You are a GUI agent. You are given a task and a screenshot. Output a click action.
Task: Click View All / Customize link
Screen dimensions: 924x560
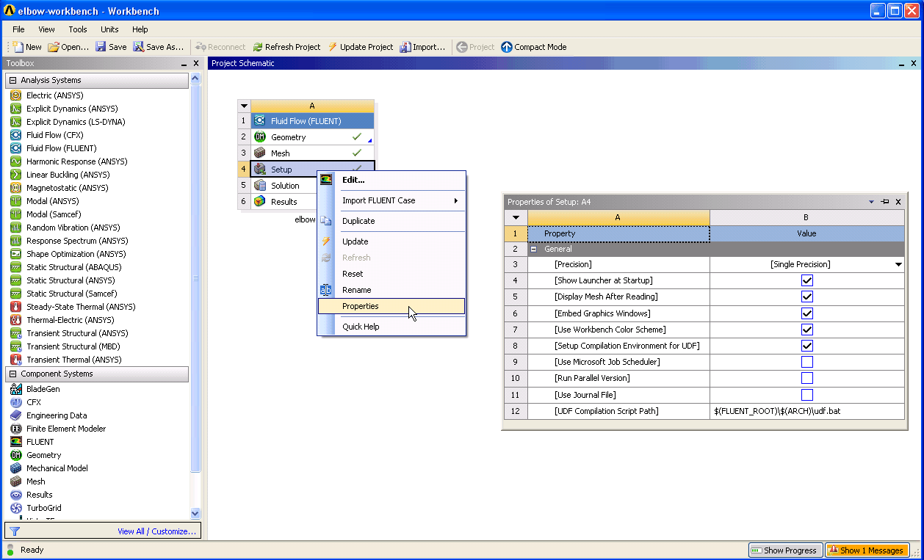point(156,531)
